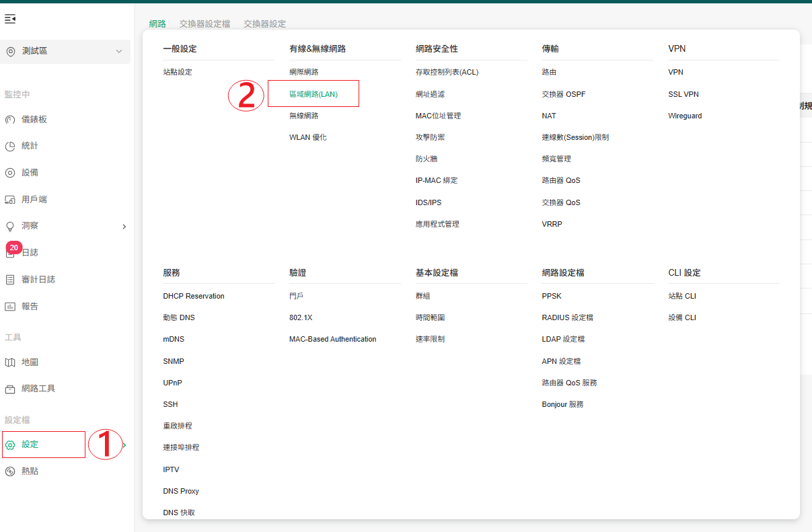Open 802.1X authentication
The width and height of the screenshot is (812, 532).
(x=301, y=317)
